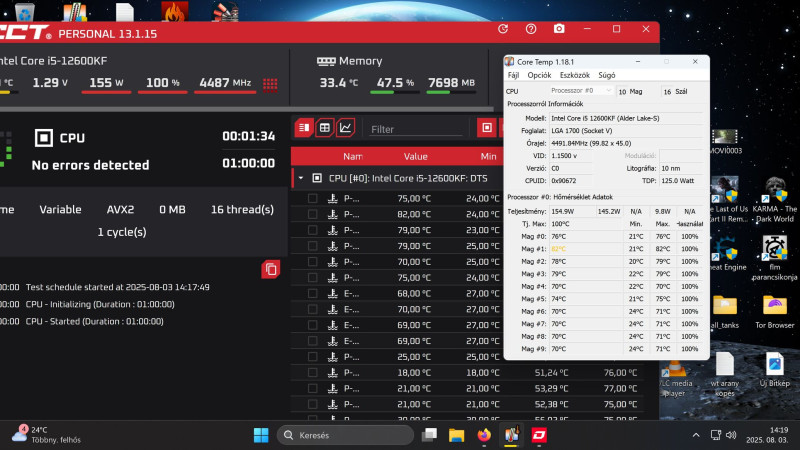Viewport: 800px width, 450px height.
Task: Click the red app icon on taskbar
Action: pos(539,435)
